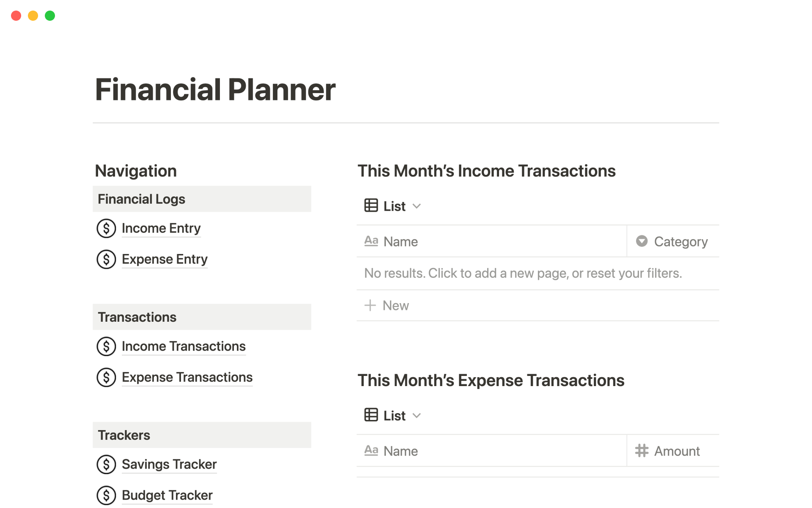Click the dollar icon beside Income Transactions
Viewport: 812px width, 508px height.
pyautogui.click(x=106, y=347)
